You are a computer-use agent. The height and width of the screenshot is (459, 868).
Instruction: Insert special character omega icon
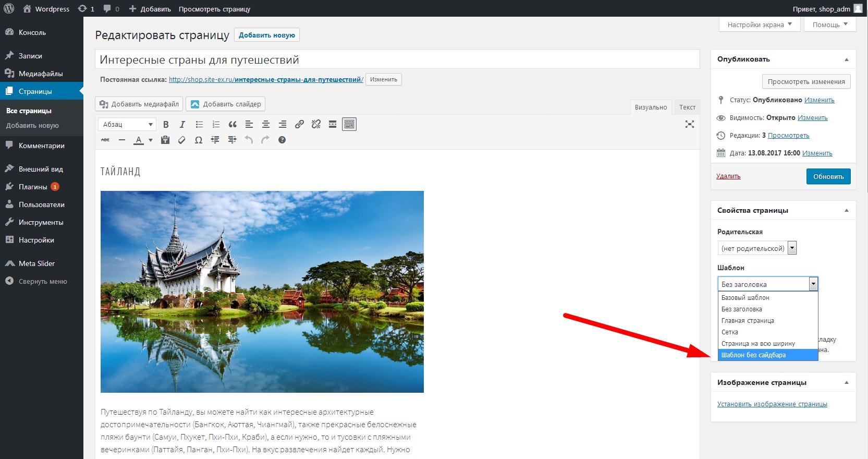point(199,140)
